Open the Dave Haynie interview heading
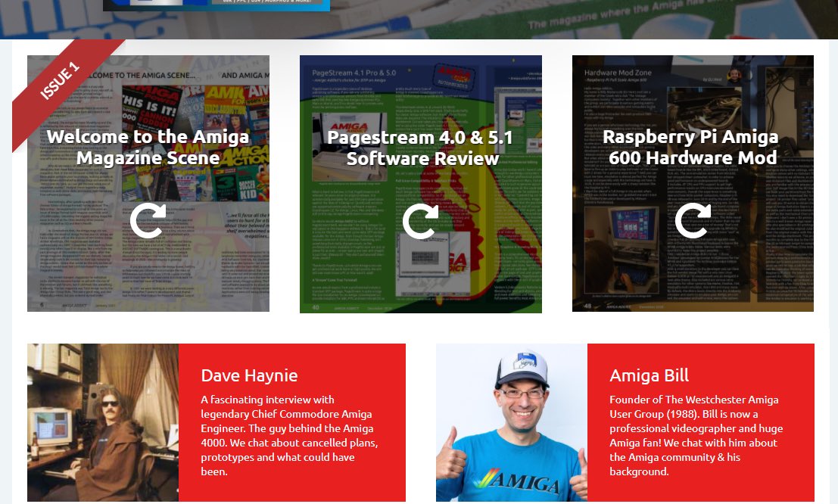The image size is (838, 504). click(249, 375)
